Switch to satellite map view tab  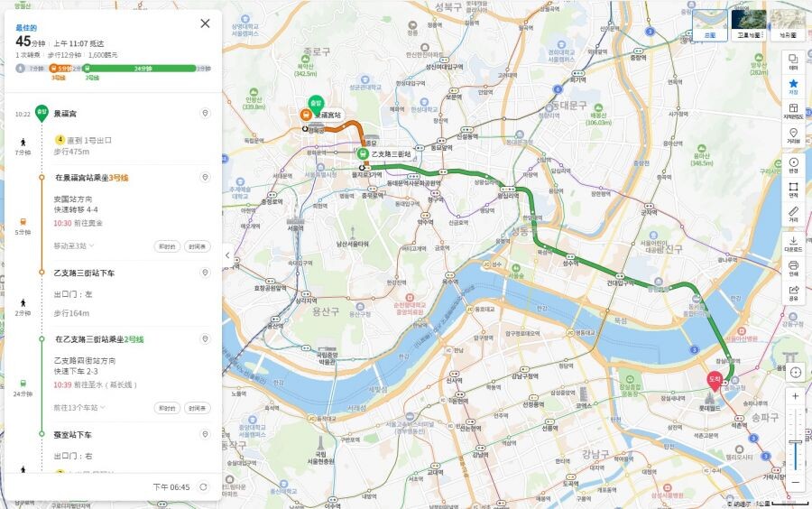(x=748, y=25)
